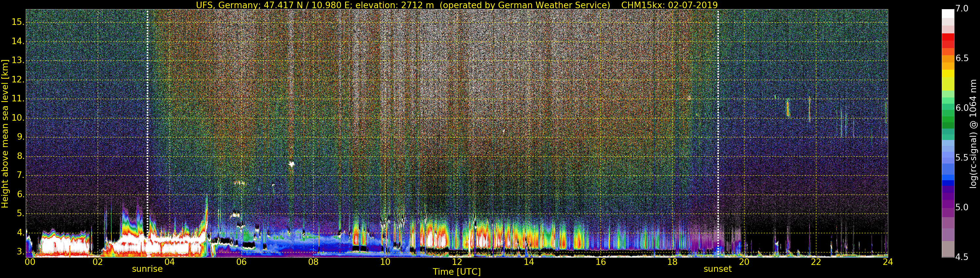This screenshot has height=278, width=980.
Task: Click the sunset label below the time axis
Action: [x=717, y=269]
